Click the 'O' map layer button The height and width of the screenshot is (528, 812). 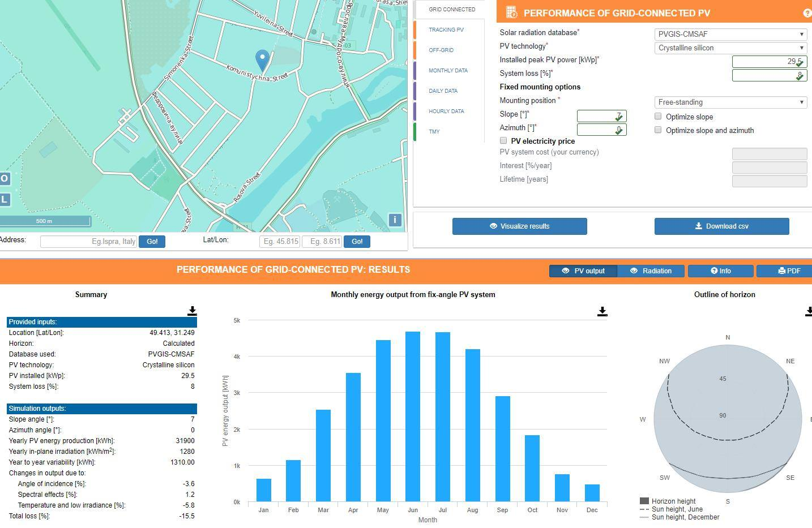tap(5, 179)
